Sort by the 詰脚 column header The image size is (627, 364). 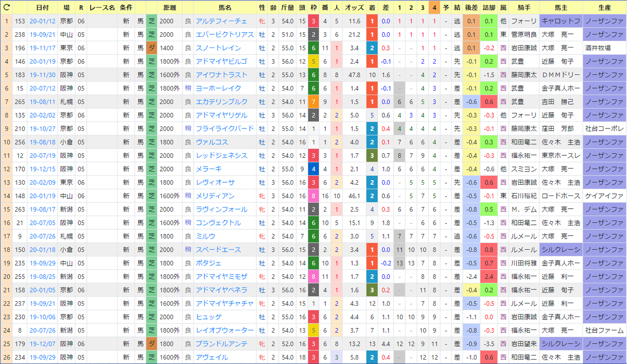[489, 8]
